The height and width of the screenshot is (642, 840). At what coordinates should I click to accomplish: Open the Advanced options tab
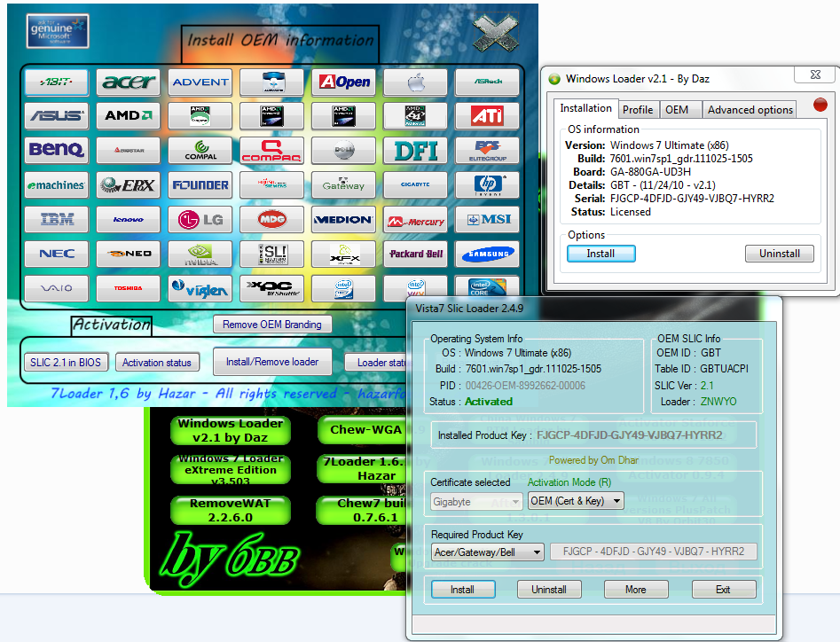750,110
